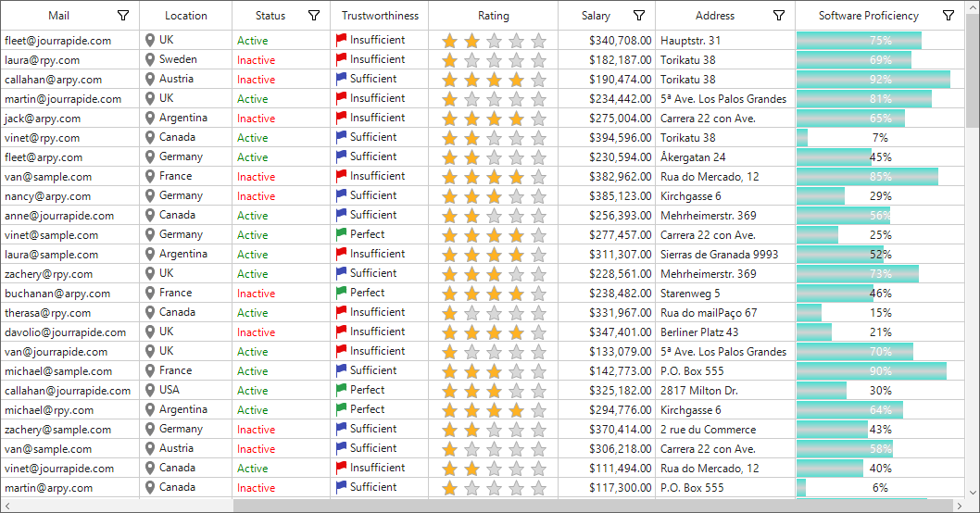Click the red flag for fleet@jourrapide.com
Screen dimensions: 980x513
tap(341, 41)
